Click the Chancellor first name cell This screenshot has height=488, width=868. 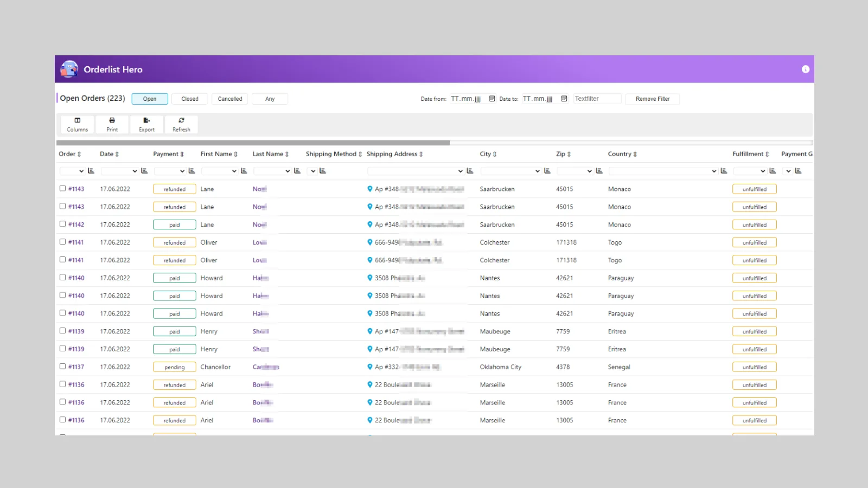[x=215, y=367]
